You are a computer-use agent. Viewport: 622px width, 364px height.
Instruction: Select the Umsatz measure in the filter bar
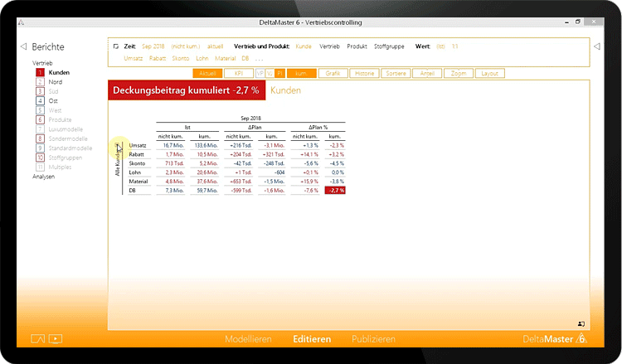coord(134,58)
